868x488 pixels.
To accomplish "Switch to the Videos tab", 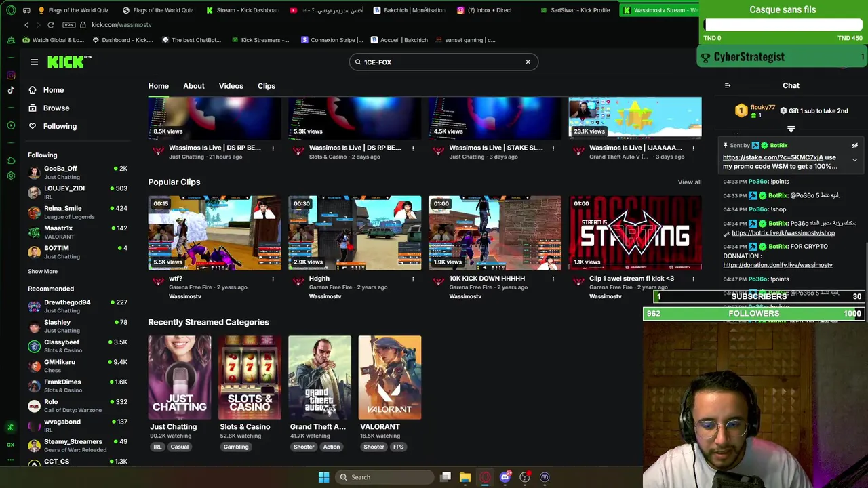I will pos(231,86).
